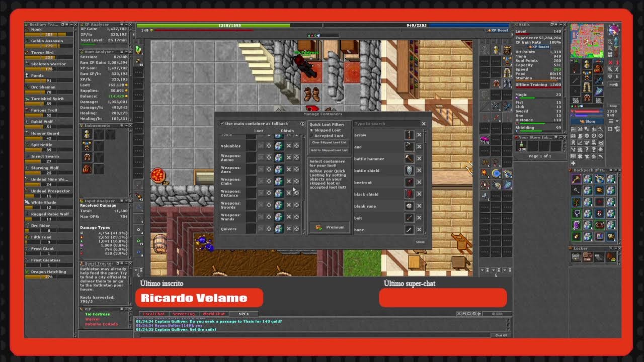Switch to the NPCs chat tab
This screenshot has width=644, height=362.
tap(244, 314)
